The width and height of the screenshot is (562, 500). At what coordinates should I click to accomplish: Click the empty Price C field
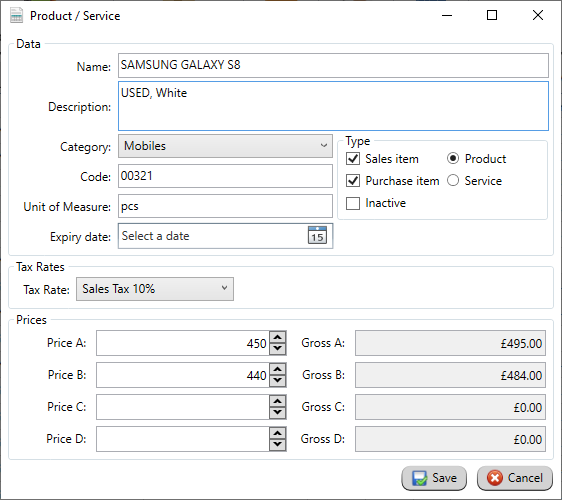coord(183,407)
